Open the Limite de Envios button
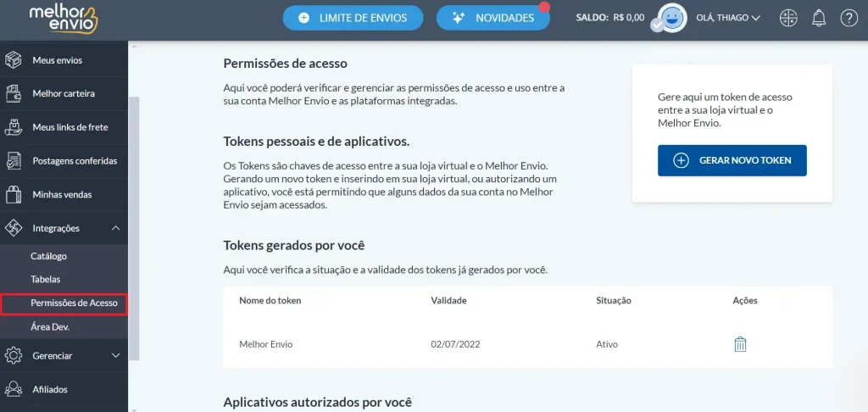Screen dimensions: 868x412 [353, 18]
